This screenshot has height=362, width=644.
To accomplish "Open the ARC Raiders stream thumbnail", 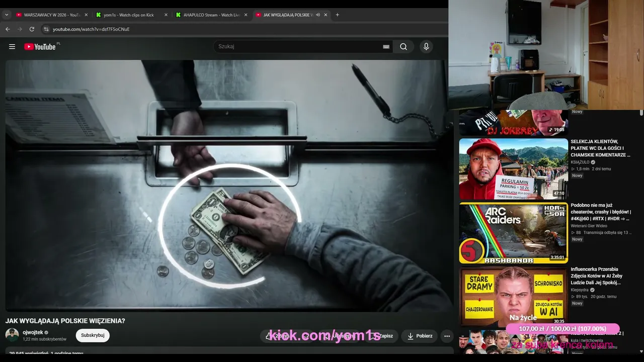I will (x=513, y=233).
